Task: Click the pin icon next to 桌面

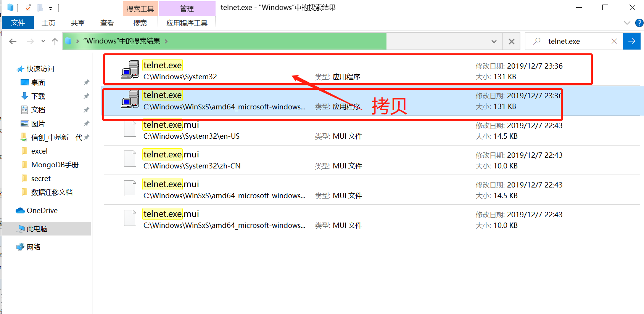Action: coord(87,82)
